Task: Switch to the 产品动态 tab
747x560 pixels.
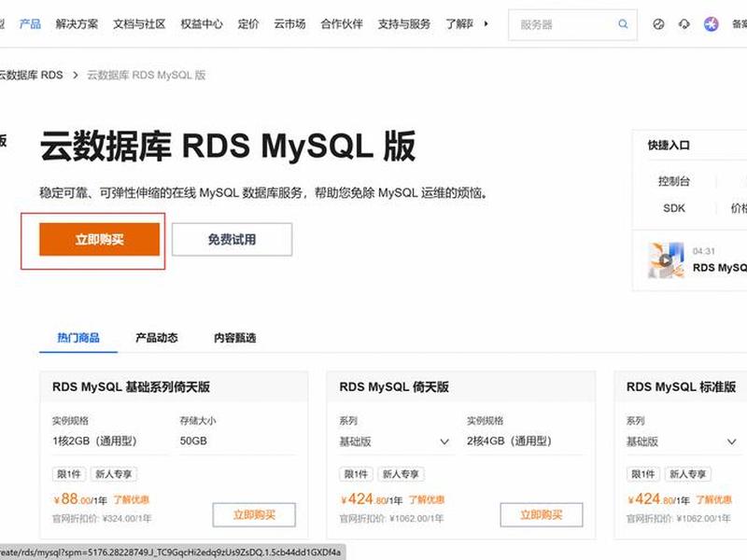Action: coord(156,338)
